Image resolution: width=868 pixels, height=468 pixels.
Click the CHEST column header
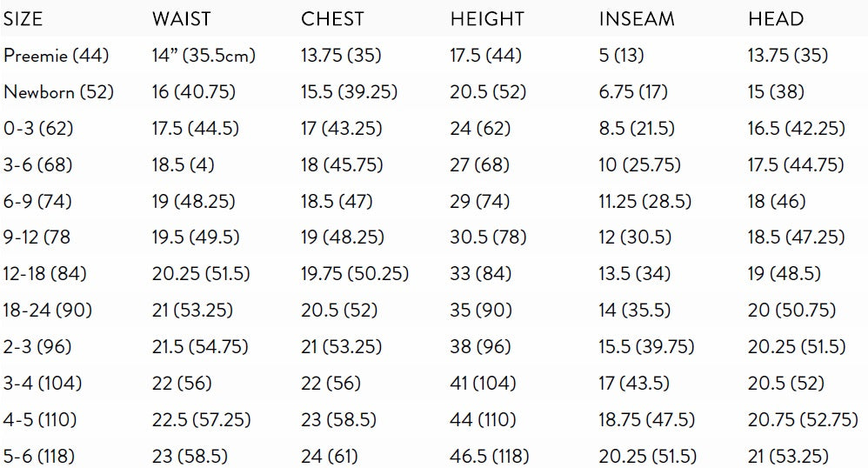click(333, 19)
